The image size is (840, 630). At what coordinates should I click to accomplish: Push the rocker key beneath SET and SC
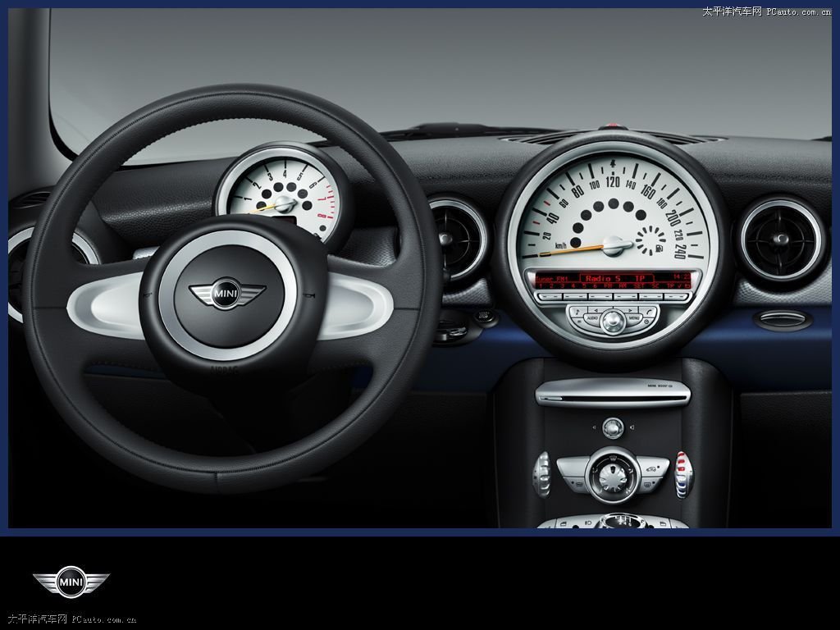point(651,296)
